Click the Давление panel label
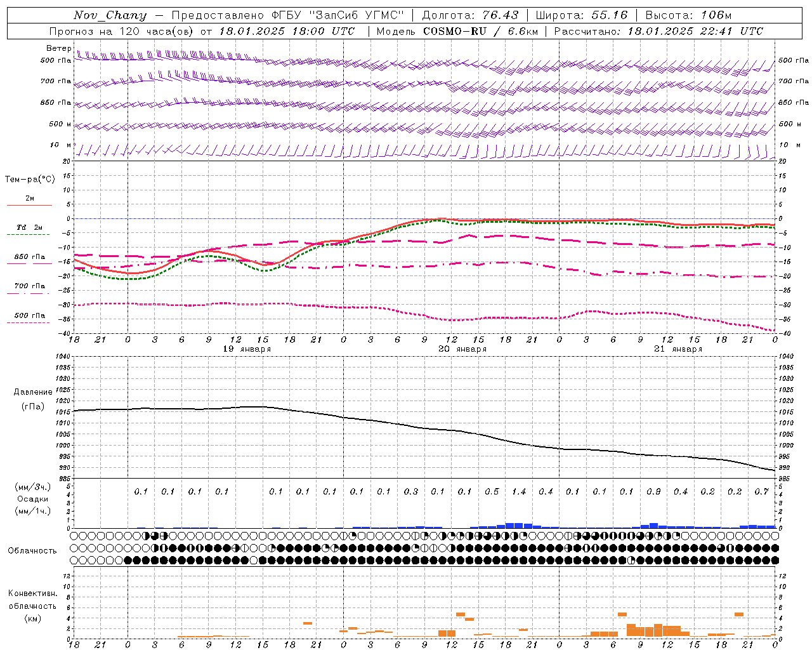 (33, 392)
